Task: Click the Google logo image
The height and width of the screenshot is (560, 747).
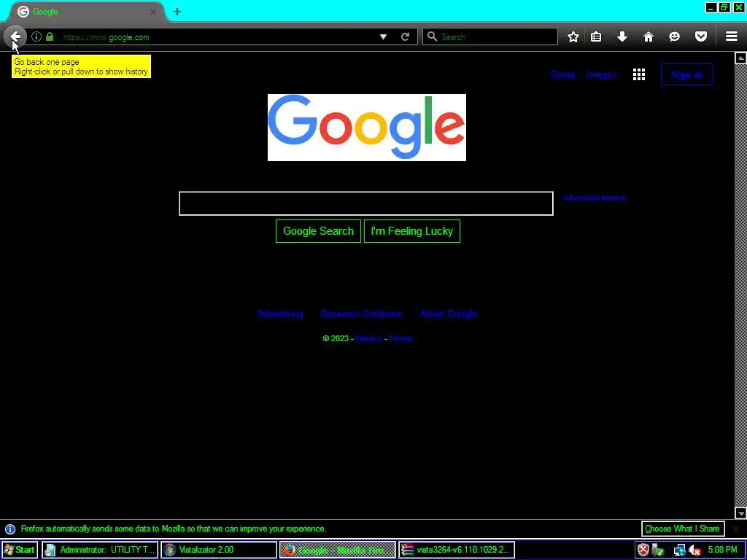Action: coord(367,128)
